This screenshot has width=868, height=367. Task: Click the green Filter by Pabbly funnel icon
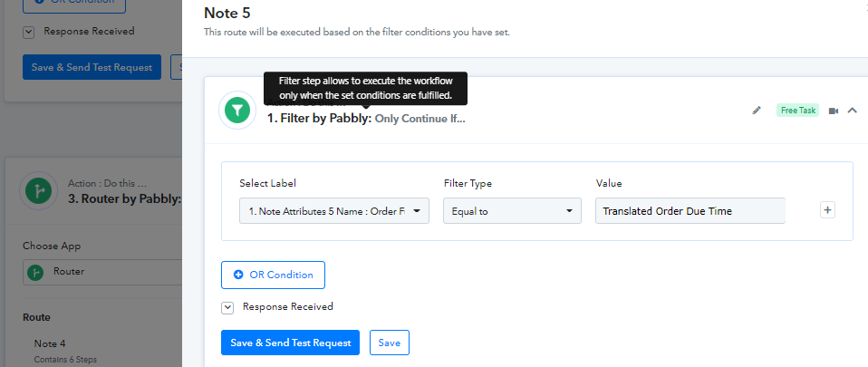[236, 111]
